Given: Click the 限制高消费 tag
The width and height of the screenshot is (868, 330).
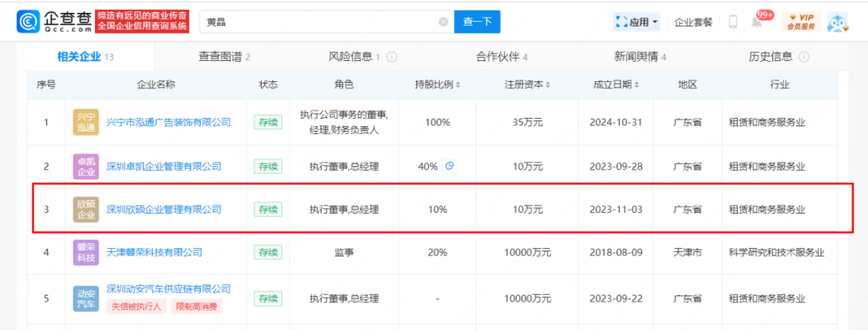Looking at the screenshot, I should point(196,307).
